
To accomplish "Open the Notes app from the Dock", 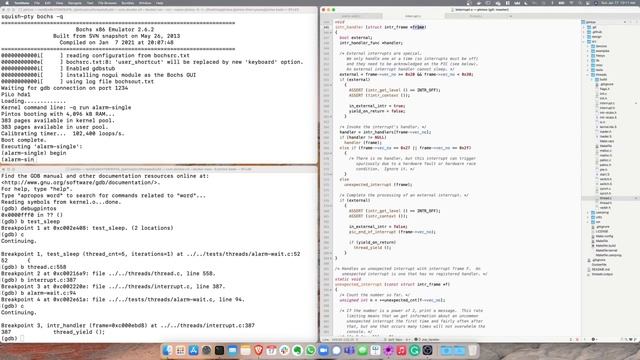I will coord(245,350).
